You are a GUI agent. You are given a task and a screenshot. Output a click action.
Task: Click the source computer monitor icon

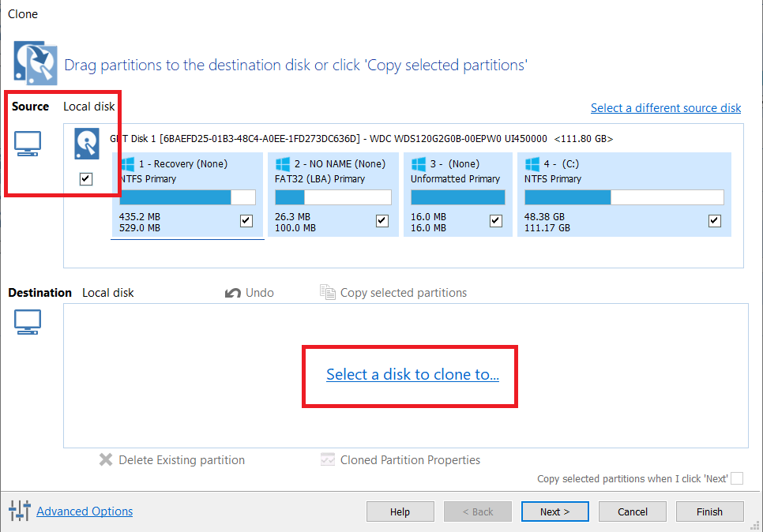tap(28, 144)
